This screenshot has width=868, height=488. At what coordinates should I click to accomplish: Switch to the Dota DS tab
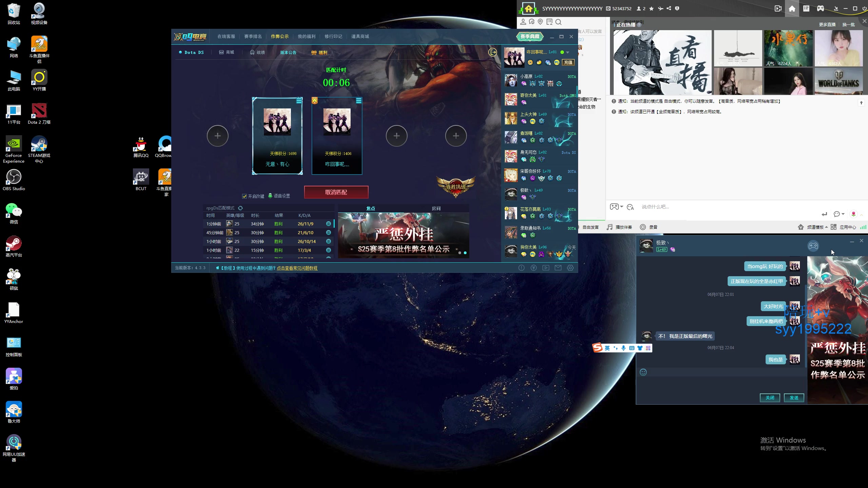[192, 52]
